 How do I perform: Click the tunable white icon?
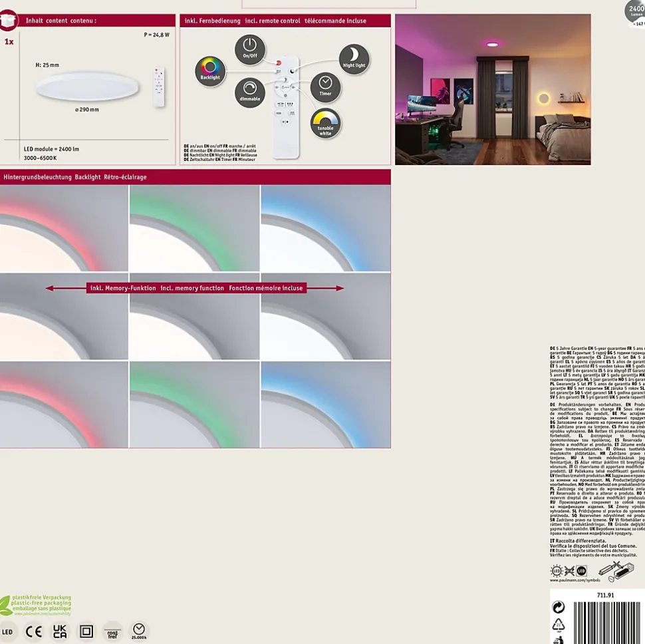(x=326, y=123)
